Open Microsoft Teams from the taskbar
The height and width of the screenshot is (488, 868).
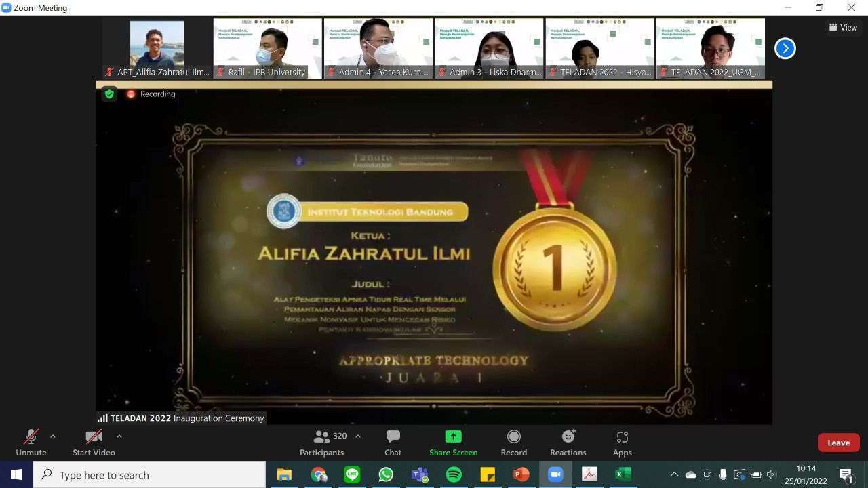coord(420,474)
